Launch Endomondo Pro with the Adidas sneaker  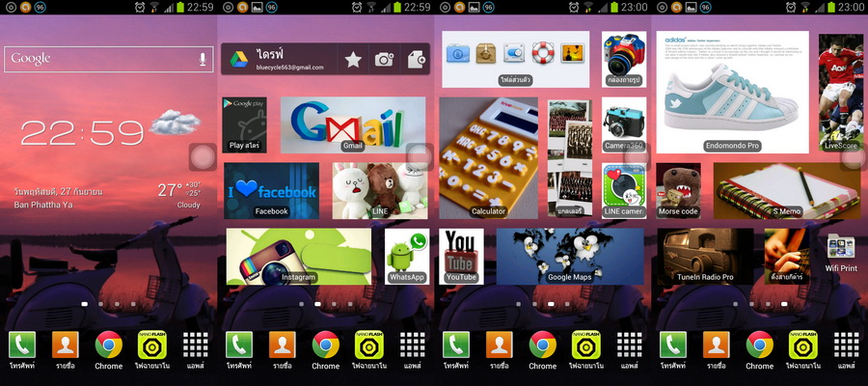coord(732,92)
